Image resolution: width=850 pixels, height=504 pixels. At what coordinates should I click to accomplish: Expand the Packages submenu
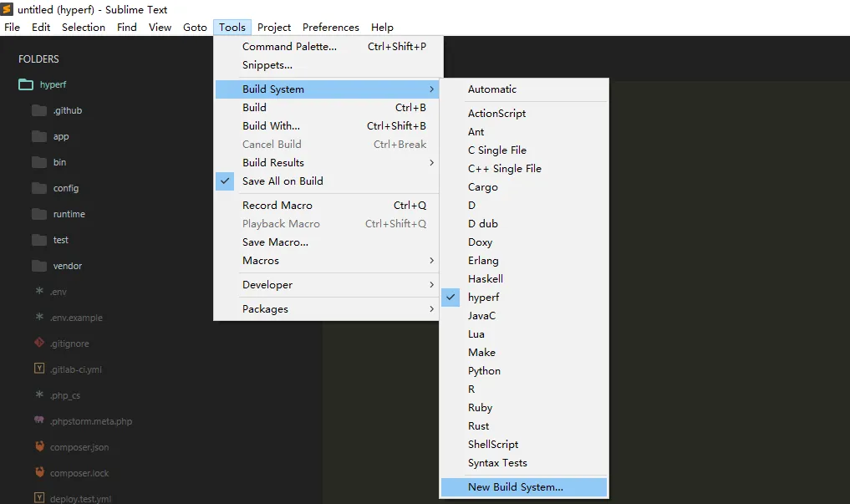[327, 309]
